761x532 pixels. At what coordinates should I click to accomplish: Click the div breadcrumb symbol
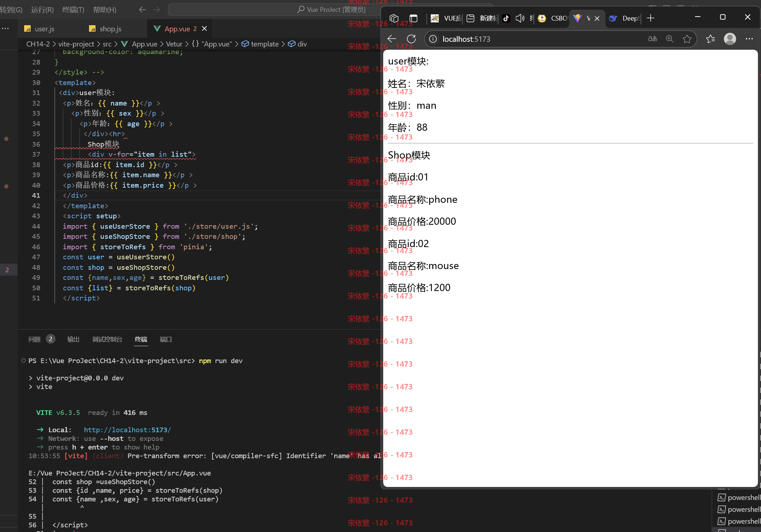click(x=297, y=44)
